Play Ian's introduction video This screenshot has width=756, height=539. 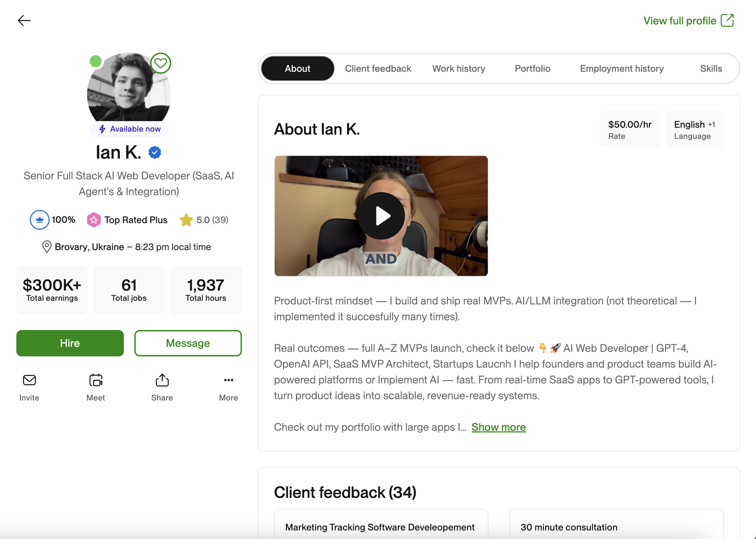click(x=381, y=215)
